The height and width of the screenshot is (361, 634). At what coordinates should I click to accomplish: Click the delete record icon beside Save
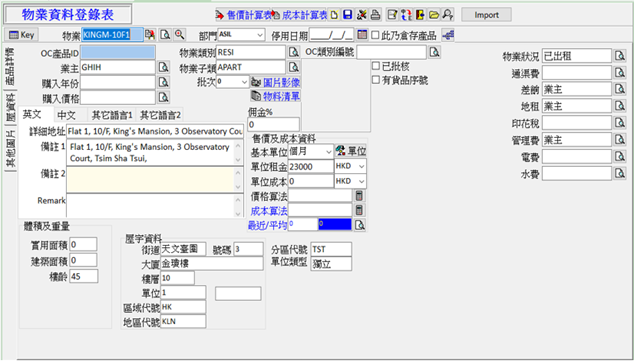362,15
